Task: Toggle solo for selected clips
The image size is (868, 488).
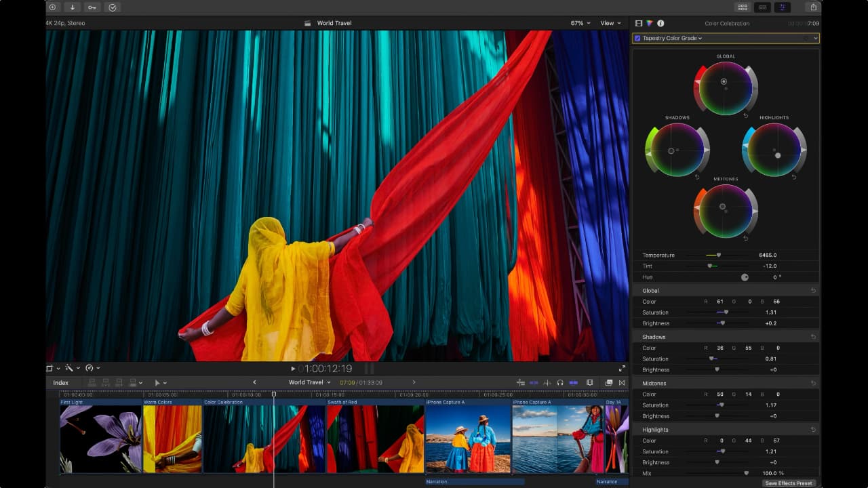Action: click(560, 382)
